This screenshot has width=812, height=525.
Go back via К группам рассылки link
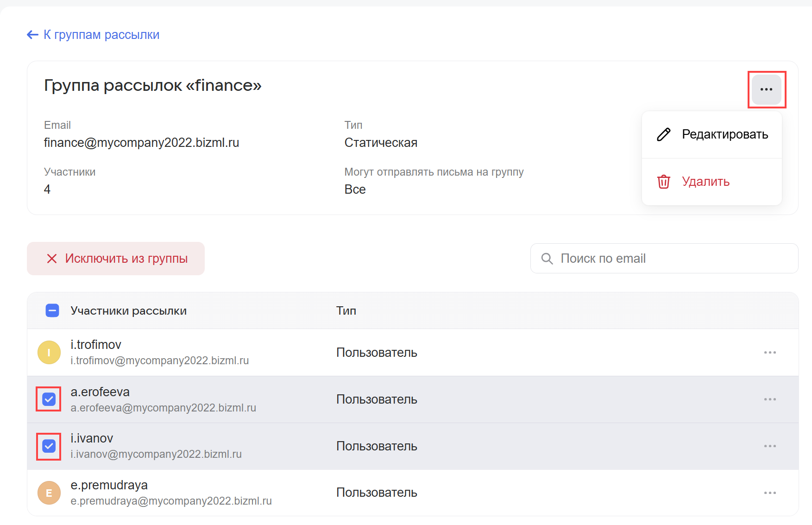click(x=101, y=35)
